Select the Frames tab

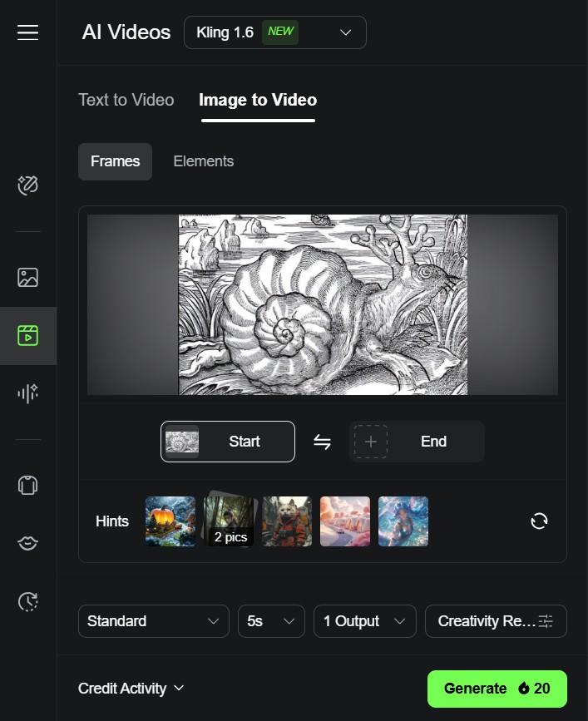(115, 161)
